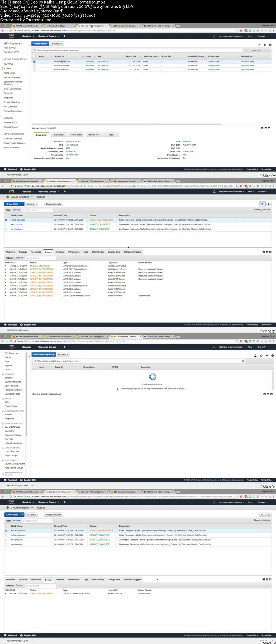Reload the browser page in the Subnets frame

11,30
